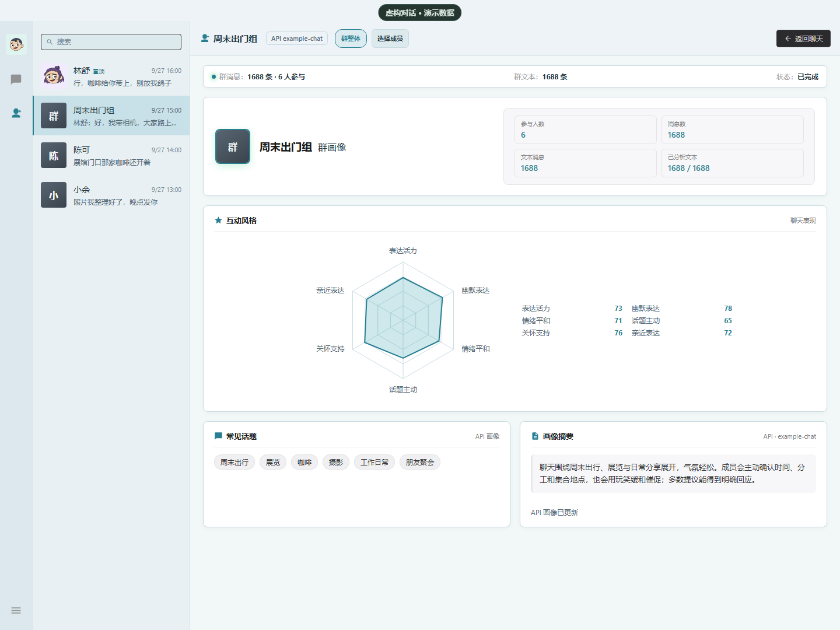Select the 小余 chat entry
The width and height of the screenshot is (840, 630).
[x=111, y=195]
